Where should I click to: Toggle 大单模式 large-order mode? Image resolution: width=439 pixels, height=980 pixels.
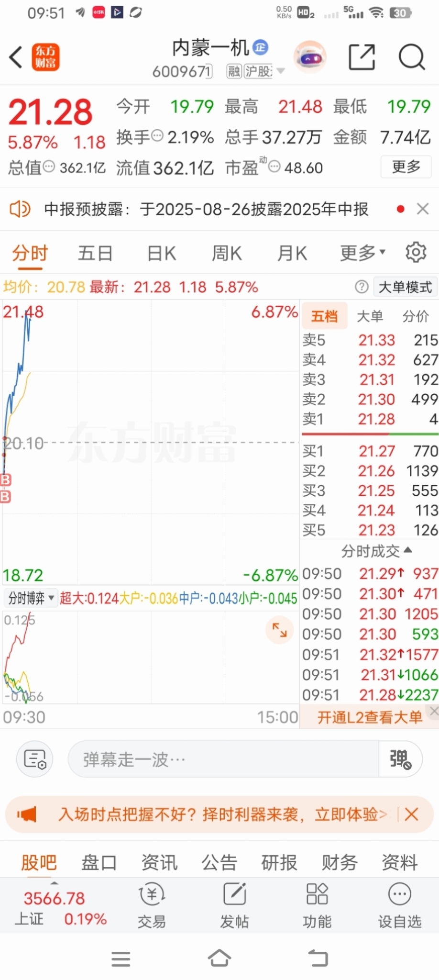pyautogui.click(x=405, y=287)
